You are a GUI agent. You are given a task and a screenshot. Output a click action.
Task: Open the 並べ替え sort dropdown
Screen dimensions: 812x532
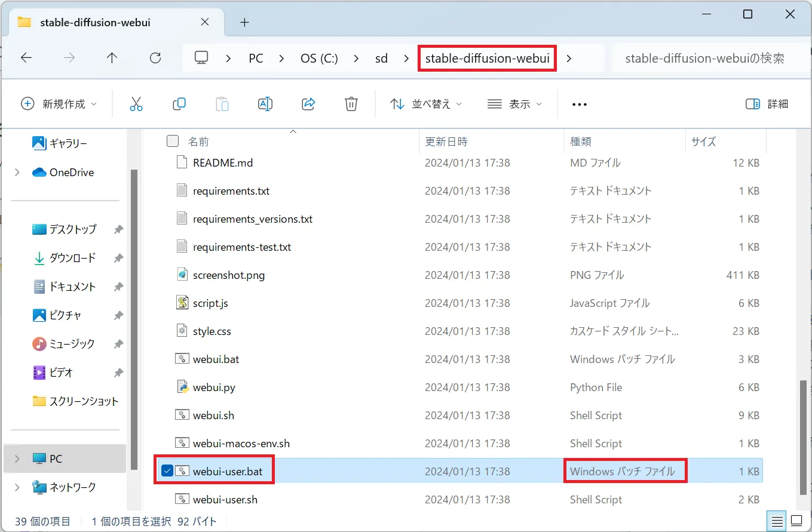(426, 104)
